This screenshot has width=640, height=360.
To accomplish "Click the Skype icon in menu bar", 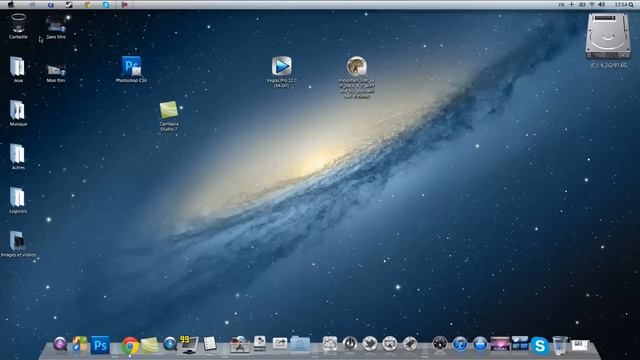I will (x=106, y=4).
